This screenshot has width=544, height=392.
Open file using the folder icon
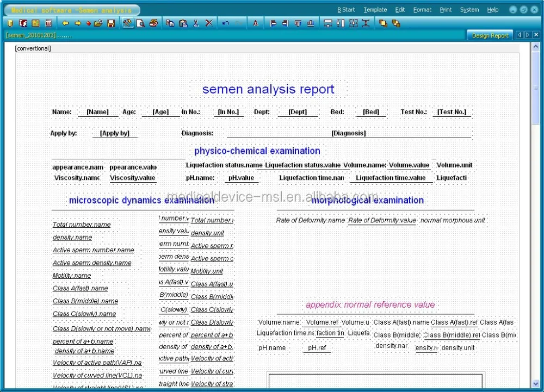click(98, 23)
